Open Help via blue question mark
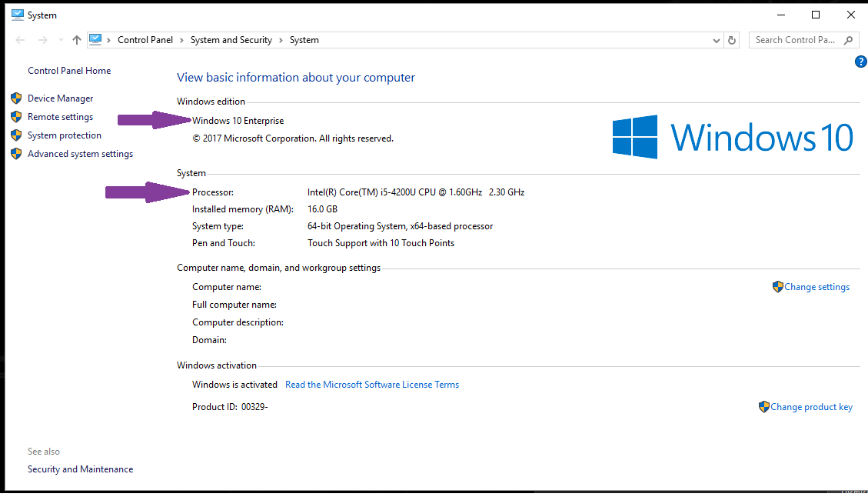868x497 pixels. (861, 62)
